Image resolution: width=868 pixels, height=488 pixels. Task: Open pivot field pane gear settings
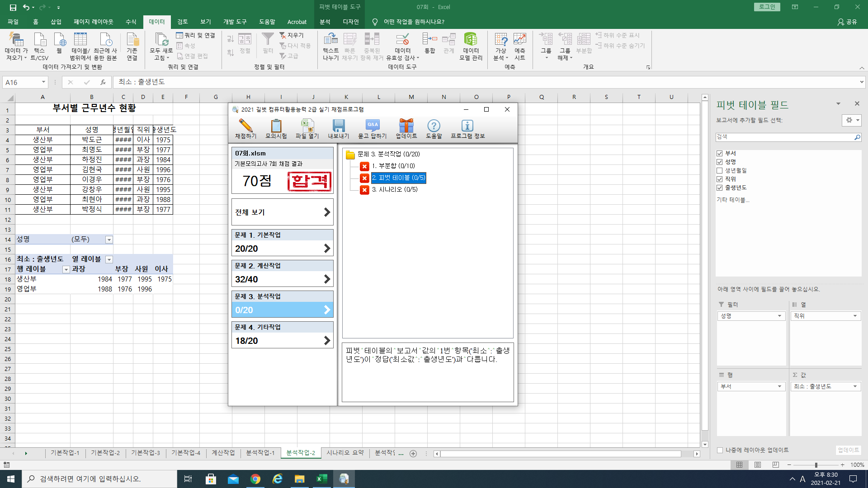(852, 120)
